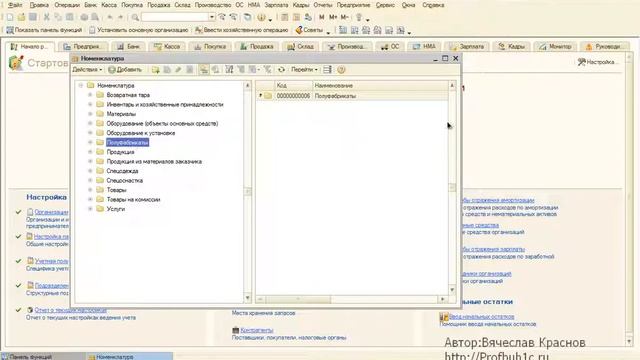This screenshot has width=640, height=360.
Task: Click round help icon in Номенклатура toolbar
Action: click(341, 70)
